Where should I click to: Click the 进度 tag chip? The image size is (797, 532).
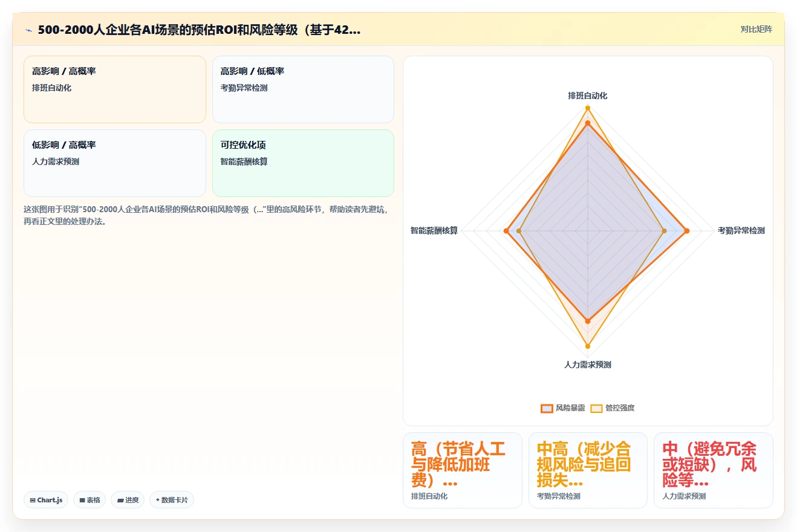pos(128,500)
